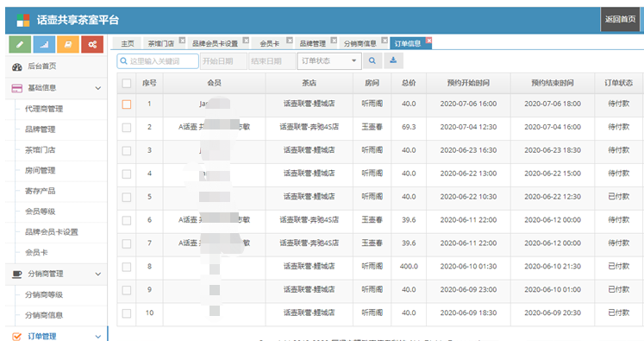Open 房间管理 in the sidebar
Screen dimensions: 644x341
(x=40, y=170)
